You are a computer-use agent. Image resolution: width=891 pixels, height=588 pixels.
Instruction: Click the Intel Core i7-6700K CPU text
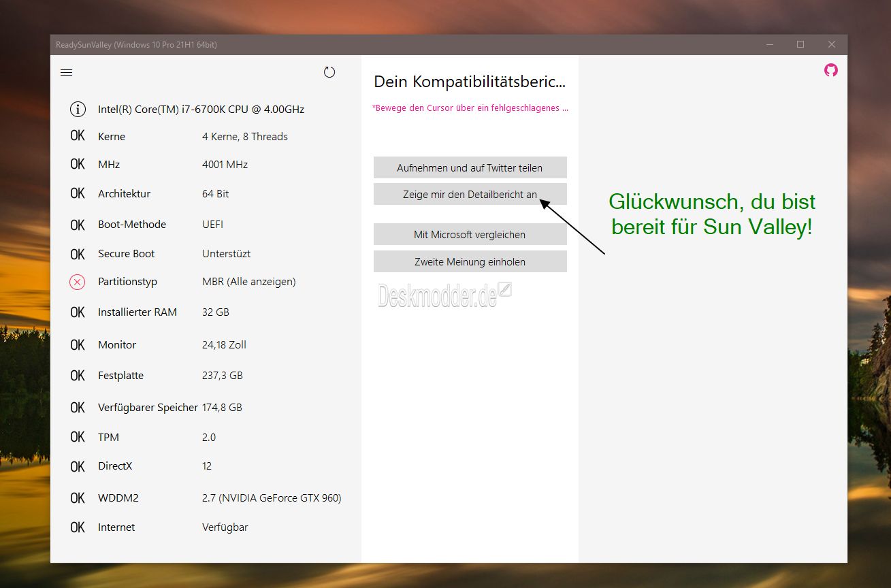[x=201, y=109]
